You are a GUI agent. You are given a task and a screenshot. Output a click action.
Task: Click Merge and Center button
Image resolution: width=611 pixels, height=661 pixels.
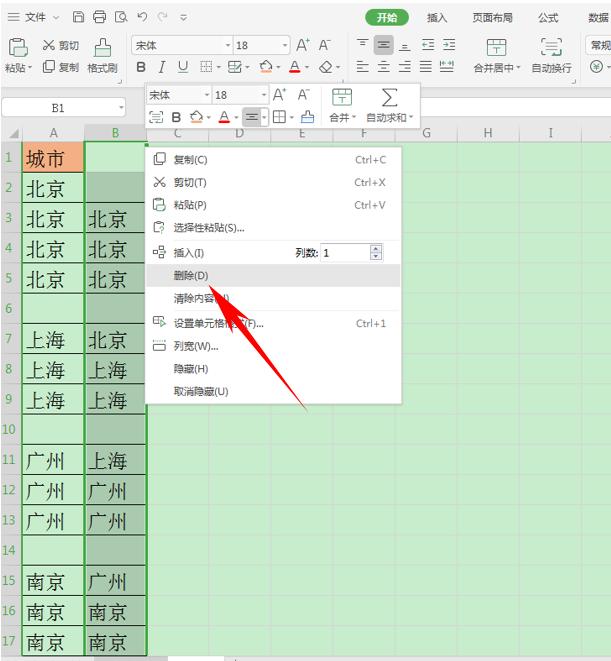497,55
